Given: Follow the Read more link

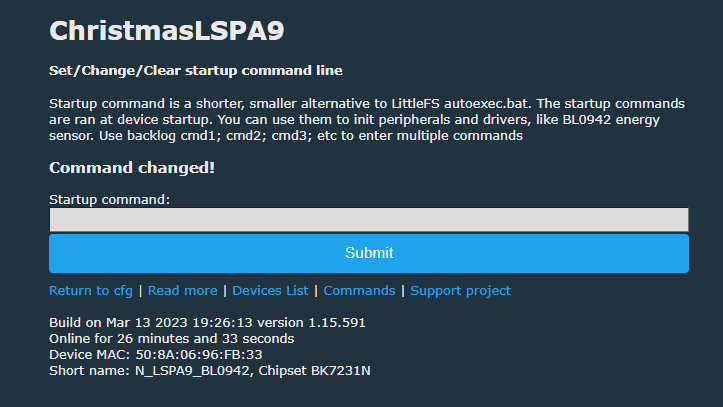Looking at the screenshot, I should (x=182, y=290).
